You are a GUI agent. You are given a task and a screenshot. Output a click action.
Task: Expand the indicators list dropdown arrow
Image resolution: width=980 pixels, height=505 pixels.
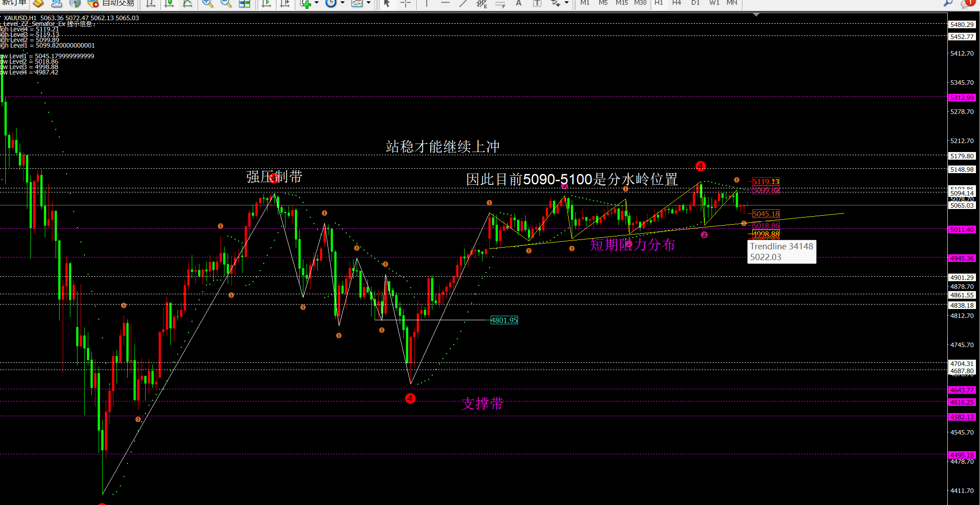[x=316, y=3]
